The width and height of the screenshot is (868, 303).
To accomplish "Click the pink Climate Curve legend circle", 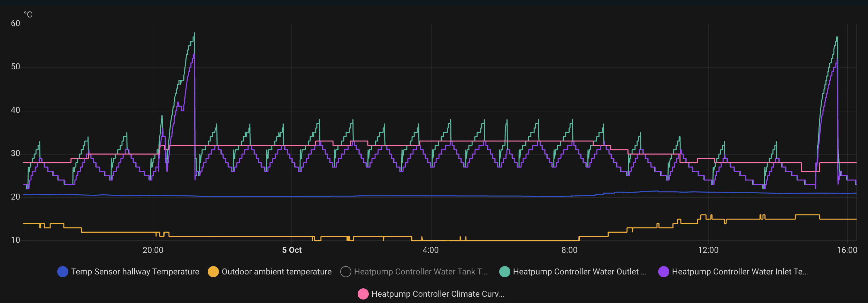I will [363, 294].
